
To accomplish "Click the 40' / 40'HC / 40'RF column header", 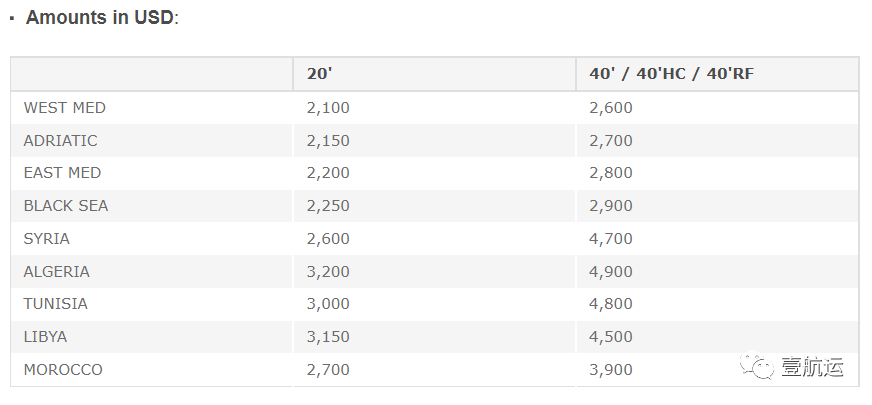I will coord(671,73).
